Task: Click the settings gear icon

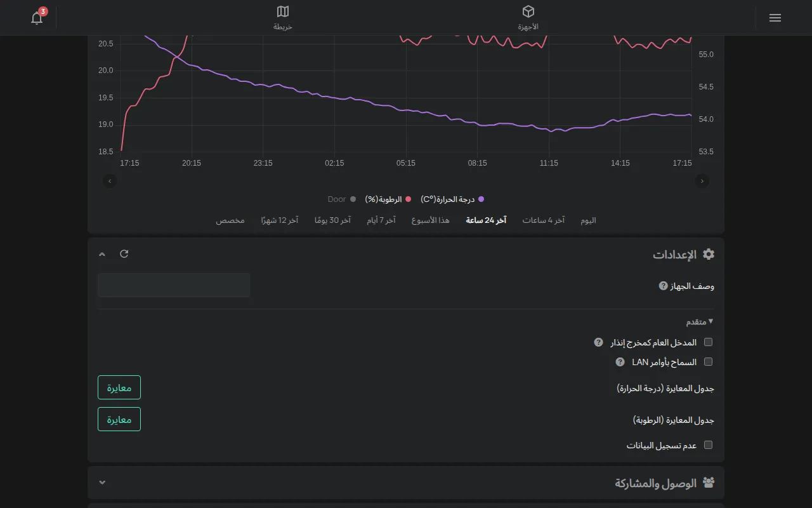Action: coord(709,254)
